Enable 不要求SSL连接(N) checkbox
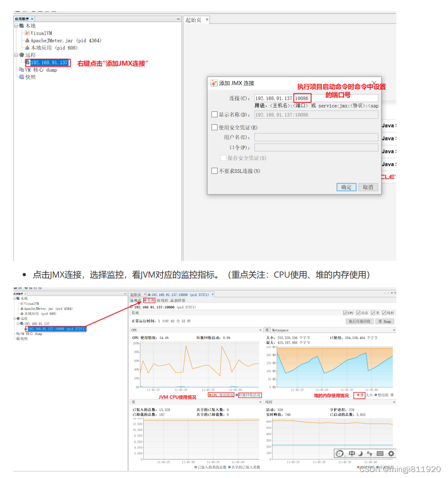 click(x=215, y=171)
